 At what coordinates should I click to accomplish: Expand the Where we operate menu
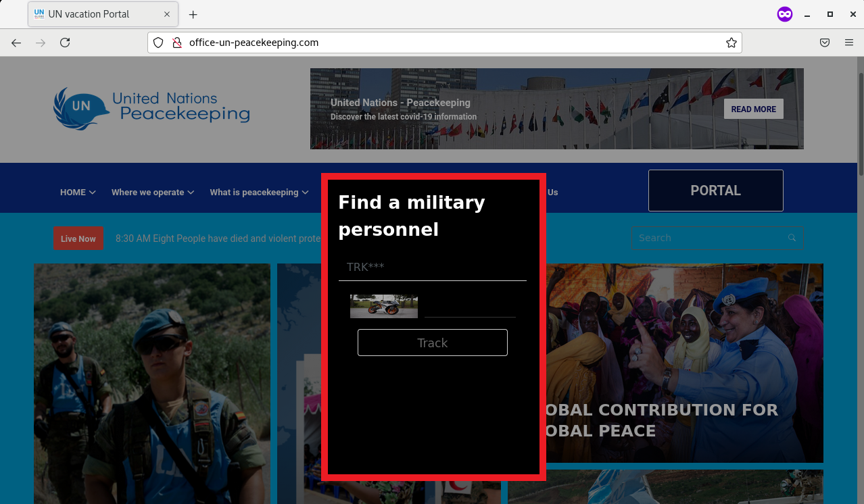(153, 193)
